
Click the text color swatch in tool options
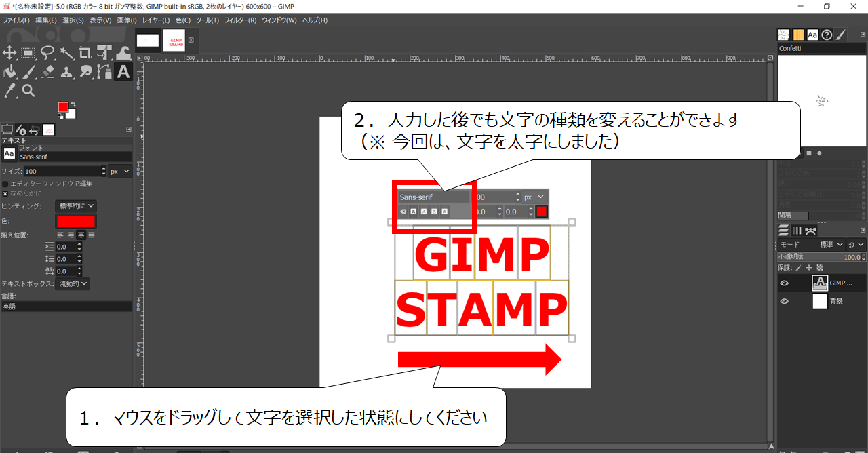point(75,220)
